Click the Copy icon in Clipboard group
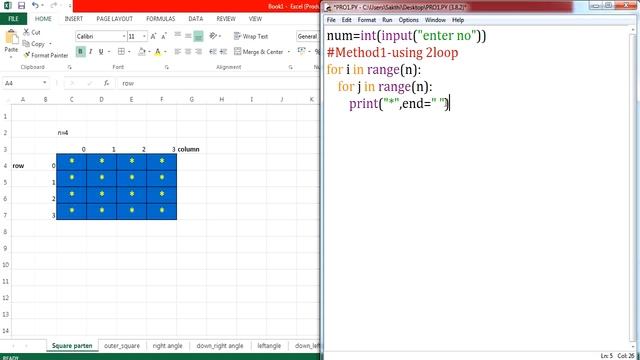640x360 pixels. [x=27, y=43]
